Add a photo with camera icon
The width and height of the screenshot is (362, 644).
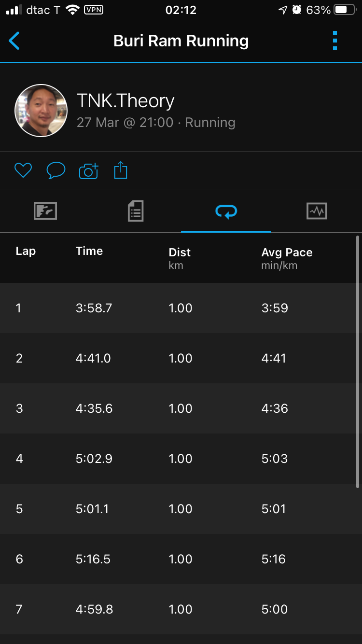[88, 171]
